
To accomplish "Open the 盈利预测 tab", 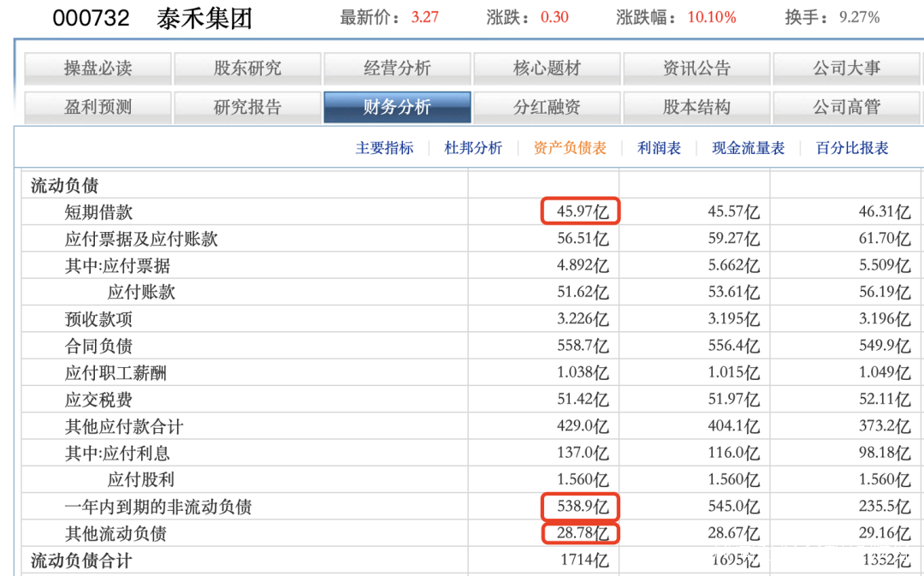I will click(98, 107).
